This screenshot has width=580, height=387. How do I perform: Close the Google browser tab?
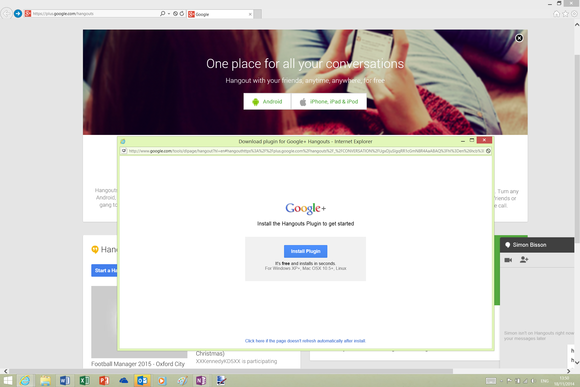[x=250, y=14]
